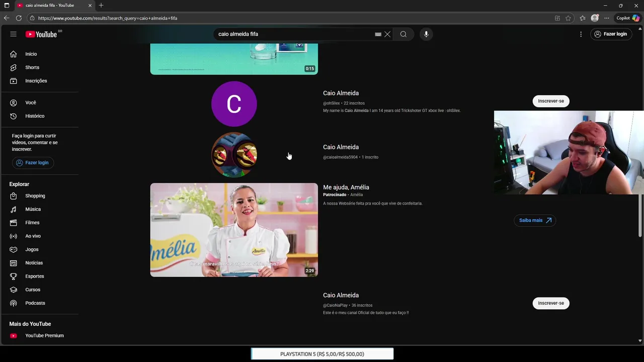Image resolution: width=644 pixels, height=362 pixels.
Task: Close the caio almeida fifa tab
Action: (x=90, y=6)
